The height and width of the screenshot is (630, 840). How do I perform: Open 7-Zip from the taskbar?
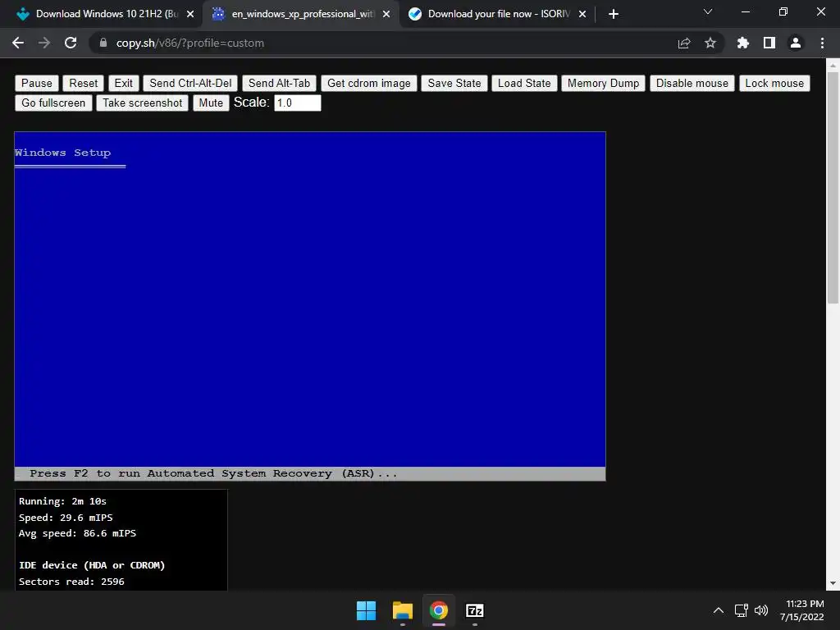tap(475, 610)
